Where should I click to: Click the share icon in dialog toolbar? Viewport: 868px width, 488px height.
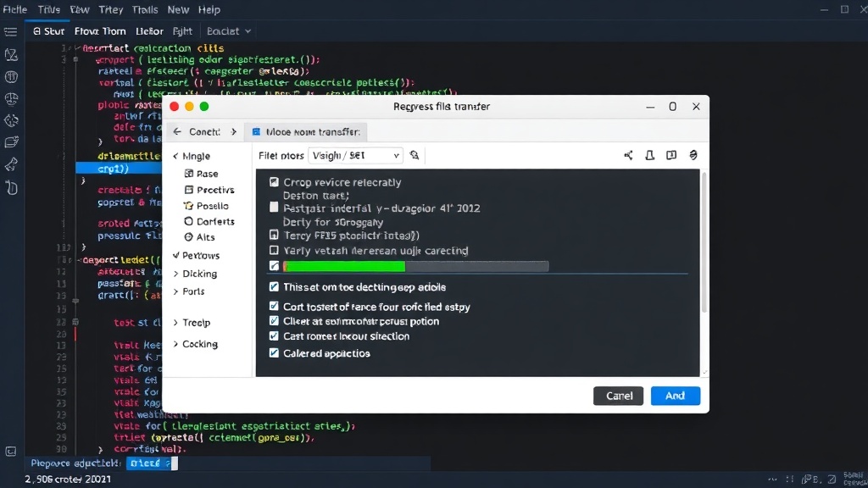[628, 156]
